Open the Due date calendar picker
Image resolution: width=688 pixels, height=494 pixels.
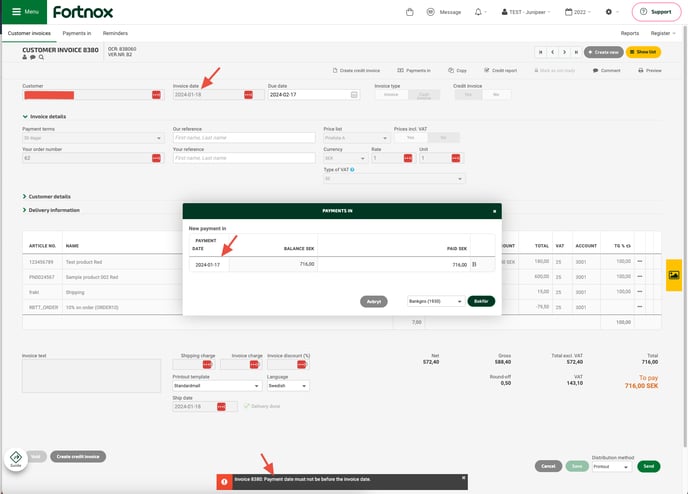coord(354,95)
